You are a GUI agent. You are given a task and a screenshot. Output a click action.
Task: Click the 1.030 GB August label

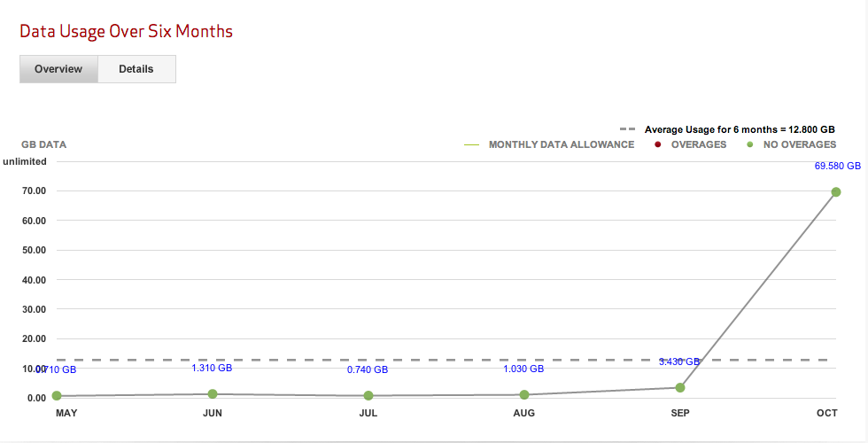[x=523, y=369]
